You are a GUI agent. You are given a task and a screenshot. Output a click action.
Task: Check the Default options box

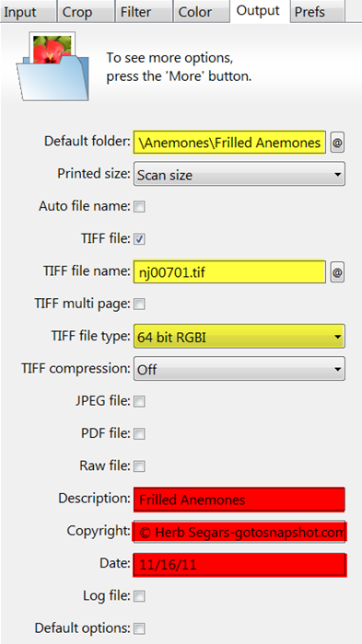tap(140, 628)
